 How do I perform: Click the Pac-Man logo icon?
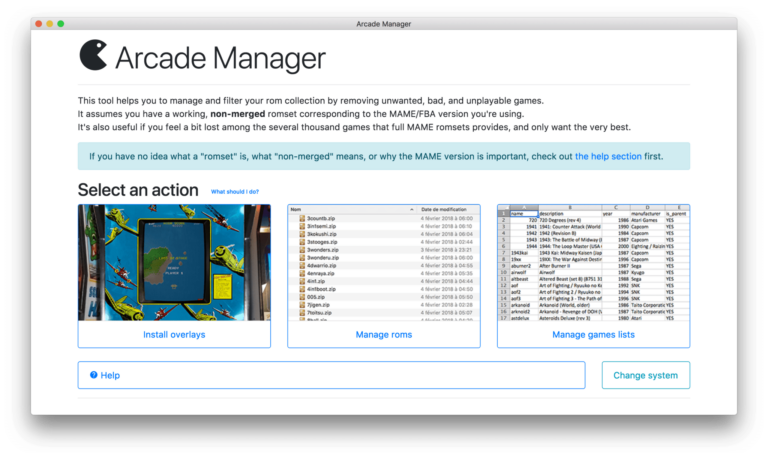(94, 56)
